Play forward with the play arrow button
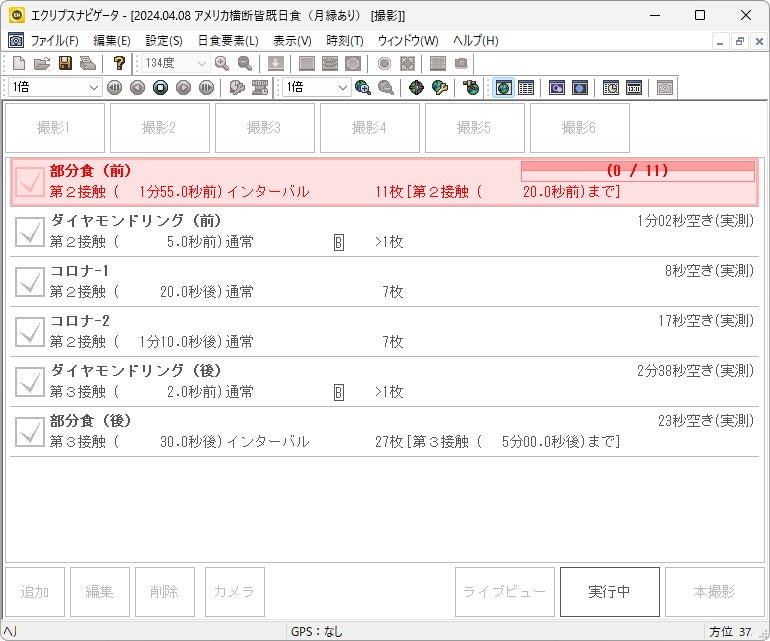The height and width of the screenshot is (641, 770). tap(184, 88)
